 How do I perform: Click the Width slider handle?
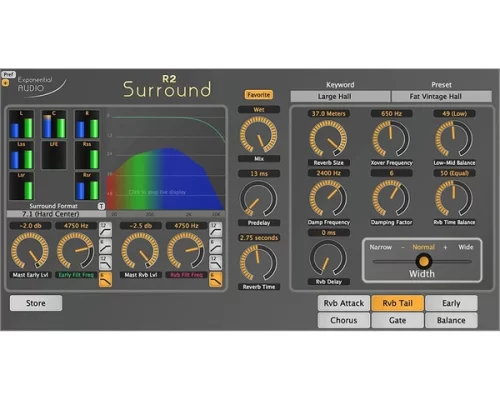pos(424,261)
